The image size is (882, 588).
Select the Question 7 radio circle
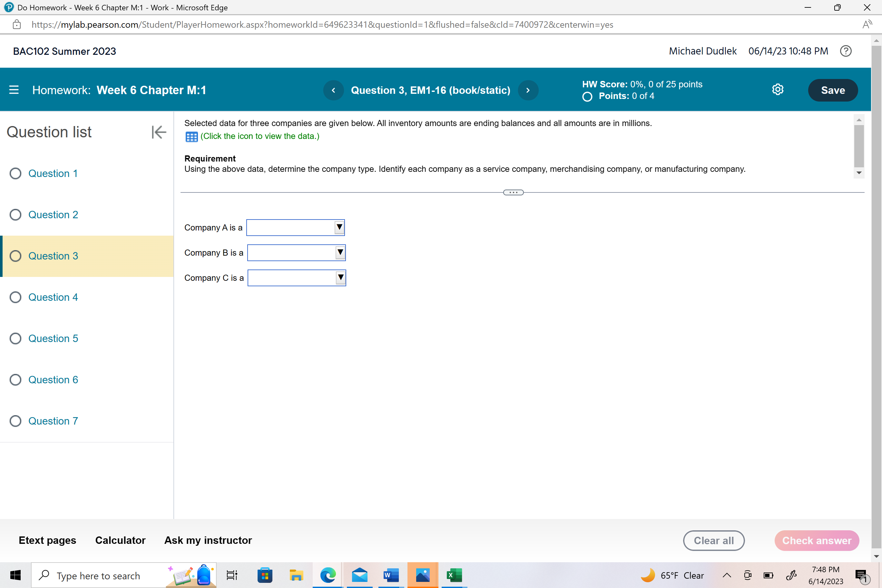pos(15,421)
